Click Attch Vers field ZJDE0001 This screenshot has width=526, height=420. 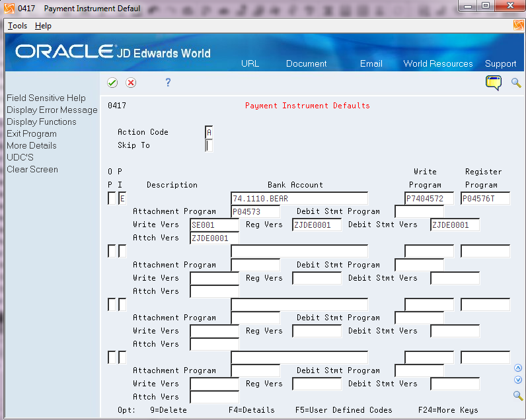214,238
